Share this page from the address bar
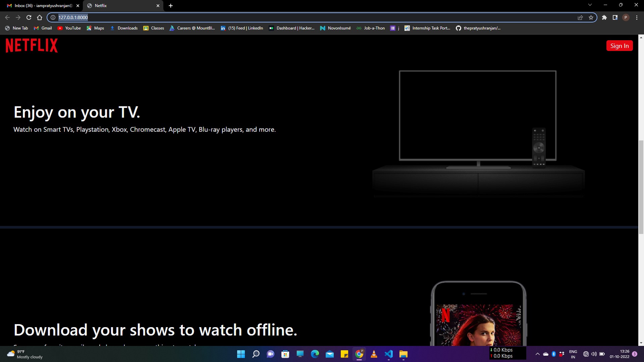 [580, 17]
